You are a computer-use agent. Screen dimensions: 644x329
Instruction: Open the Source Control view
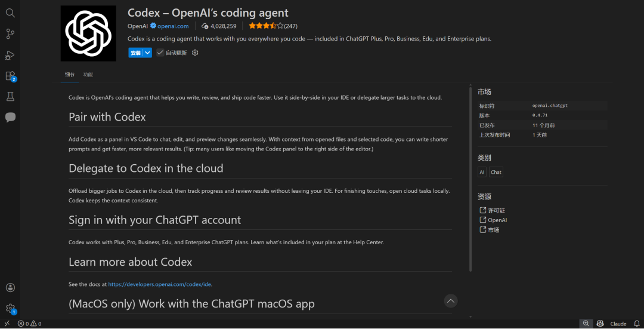point(10,33)
